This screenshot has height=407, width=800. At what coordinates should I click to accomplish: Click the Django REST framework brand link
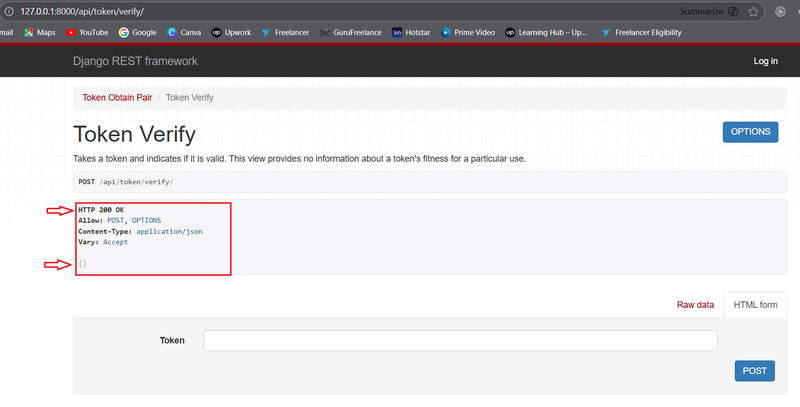pyautogui.click(x=135, y=61)
